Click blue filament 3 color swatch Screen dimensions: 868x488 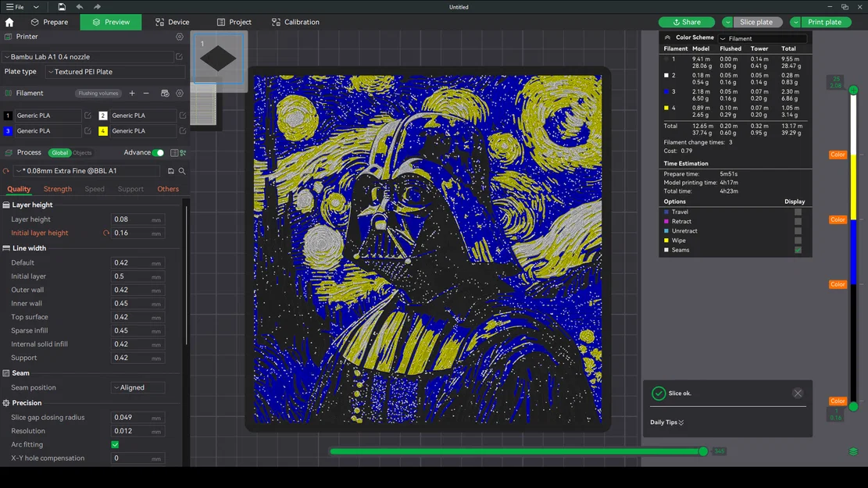[8, 131]
